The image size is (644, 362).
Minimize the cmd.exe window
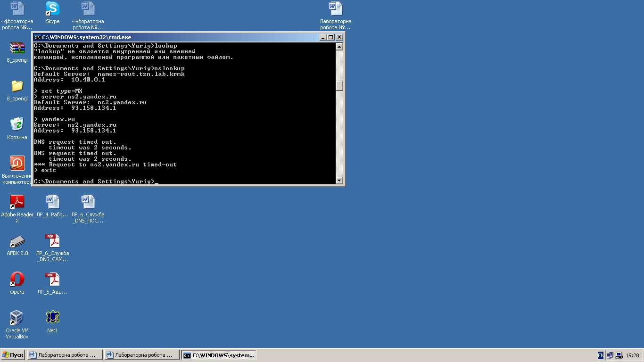(323, 37)
